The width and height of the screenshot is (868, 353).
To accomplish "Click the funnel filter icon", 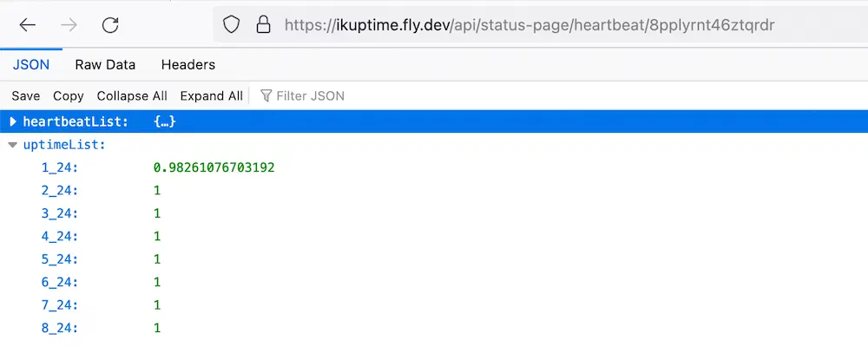I will (x=266, y=95).
